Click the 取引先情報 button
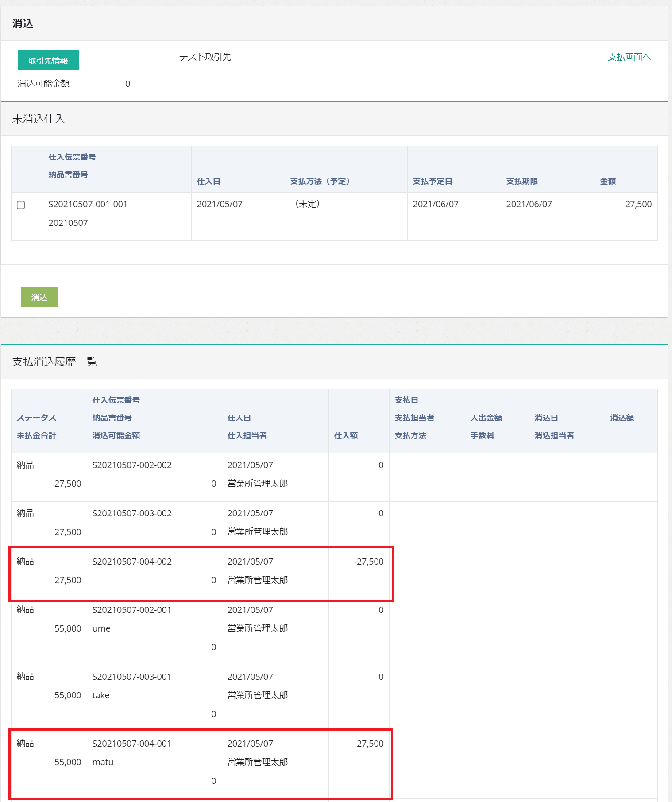 tap(48, 61)
